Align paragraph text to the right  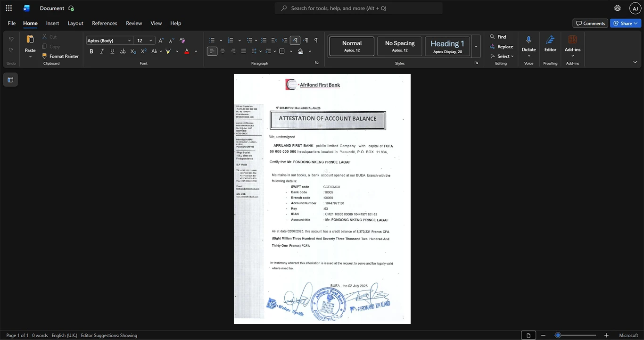(233, 51)
